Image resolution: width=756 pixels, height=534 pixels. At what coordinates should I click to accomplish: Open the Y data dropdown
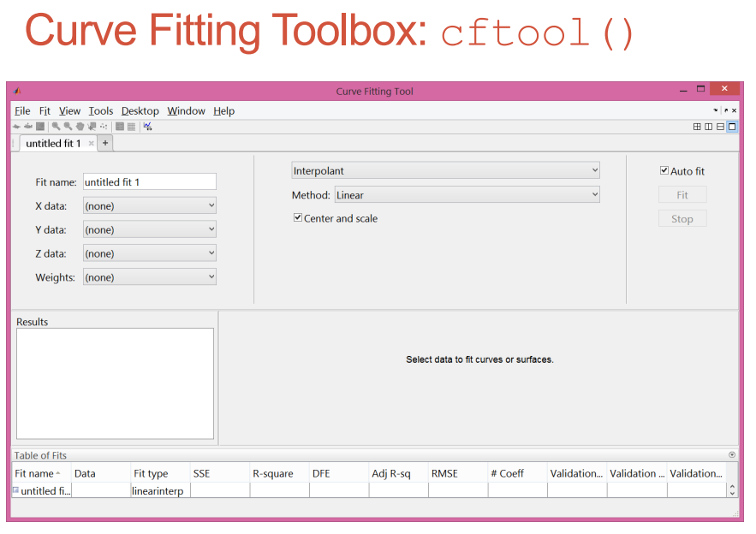(x=150, y=229)
